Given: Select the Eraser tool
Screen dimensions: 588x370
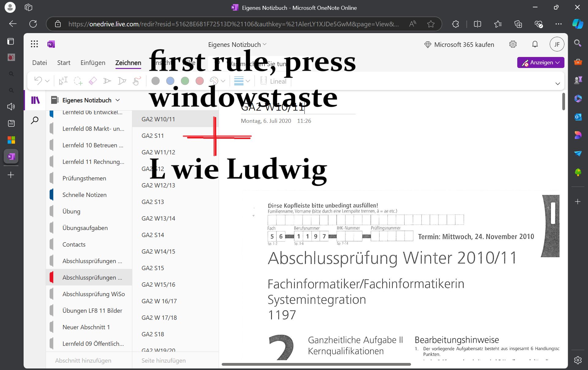Looking at the screenshot, I should point(92,81).
